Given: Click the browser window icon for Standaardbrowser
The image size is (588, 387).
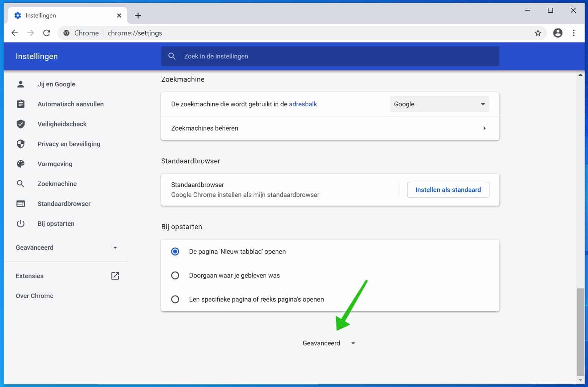Looking at the screenshot, I should coord(21,204).
